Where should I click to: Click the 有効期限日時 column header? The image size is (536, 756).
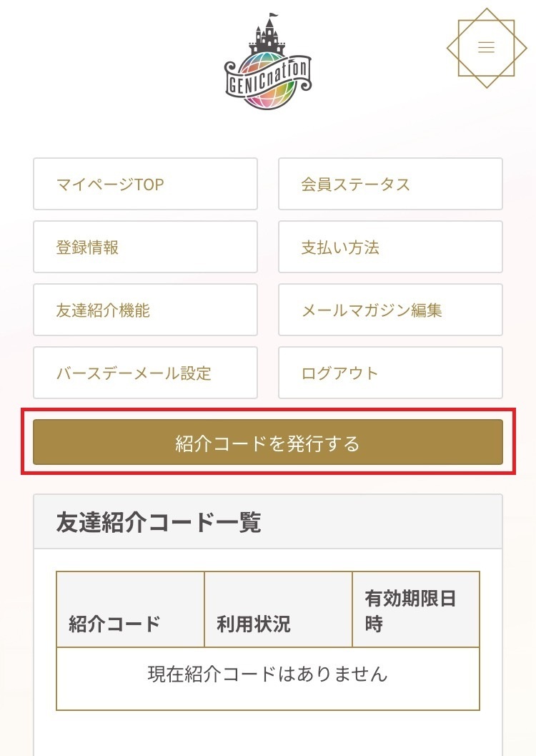click(415, 609)
